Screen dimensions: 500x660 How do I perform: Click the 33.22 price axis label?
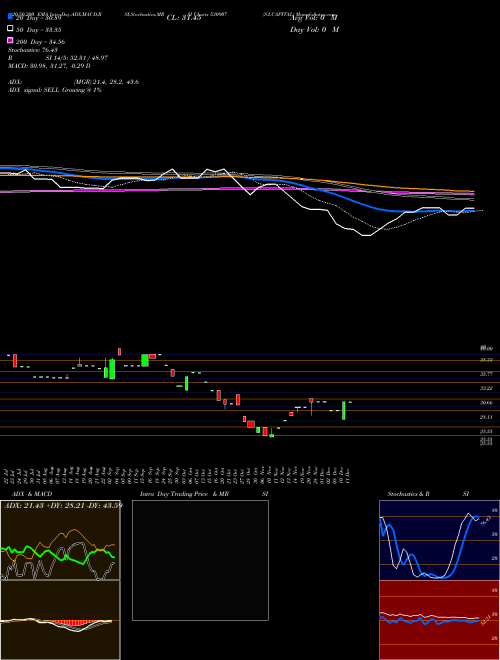click(487, 388)
